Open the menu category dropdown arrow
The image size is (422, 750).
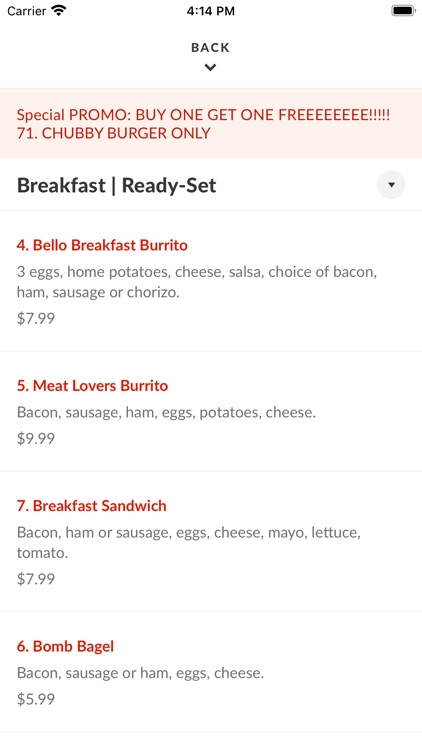[391, 185]
